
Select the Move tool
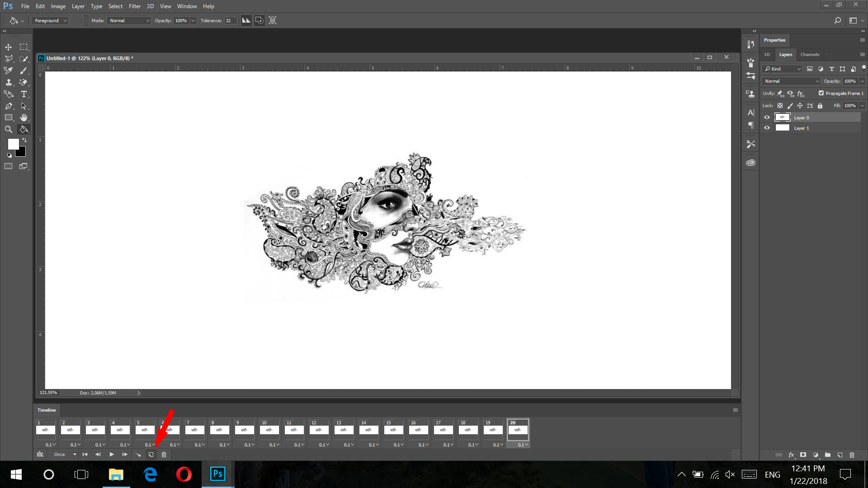click(8, 47)
